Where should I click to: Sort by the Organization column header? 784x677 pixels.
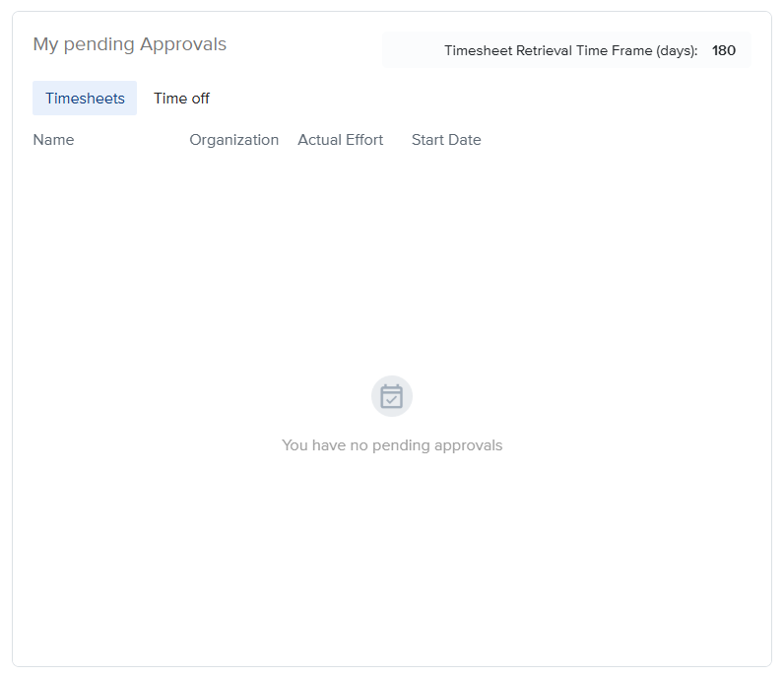(x=233, y=140)
